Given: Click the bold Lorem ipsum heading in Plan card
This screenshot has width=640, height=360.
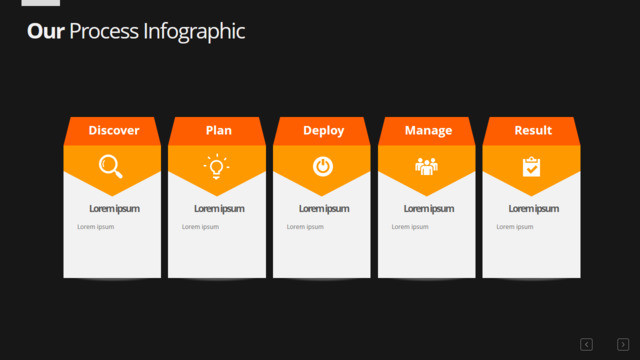Looking at the screenshot, I should point(219,209).
